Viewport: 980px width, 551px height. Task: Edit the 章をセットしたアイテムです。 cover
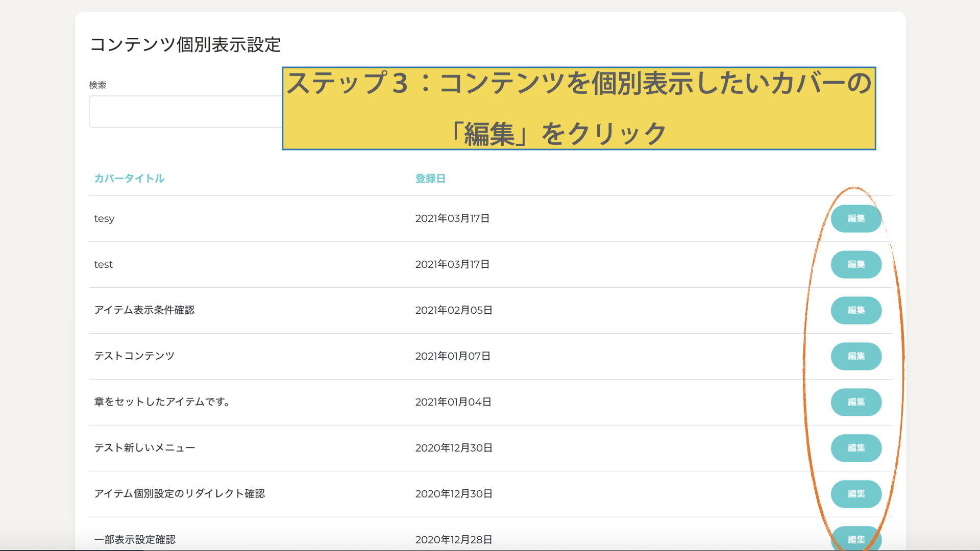[856, 402]
